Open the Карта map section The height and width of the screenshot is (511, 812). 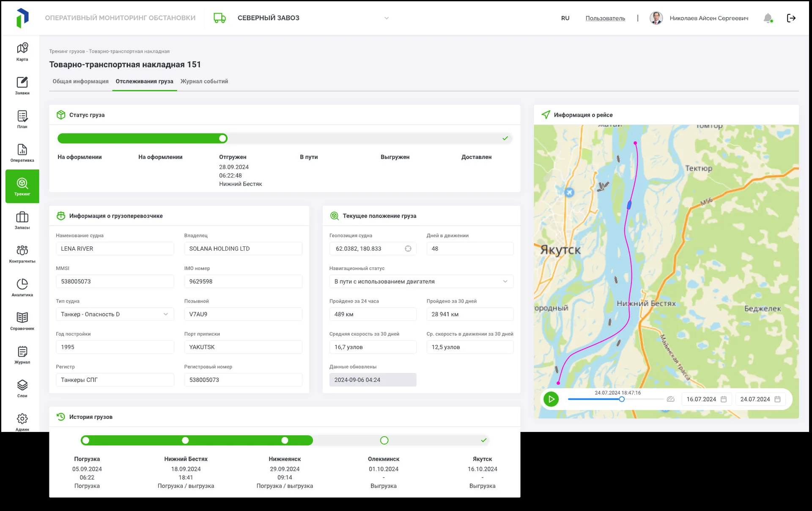[22, 52]
